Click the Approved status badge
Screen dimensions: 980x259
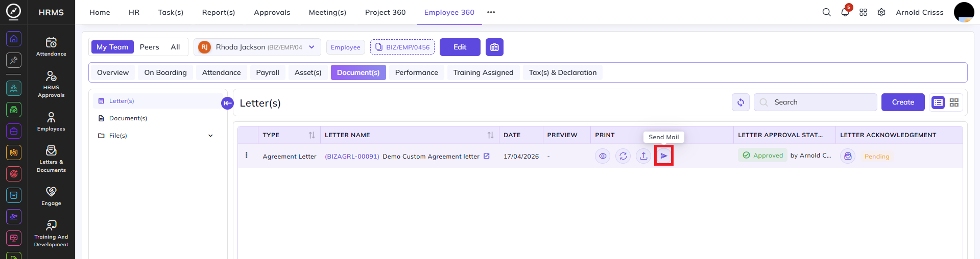763,156
